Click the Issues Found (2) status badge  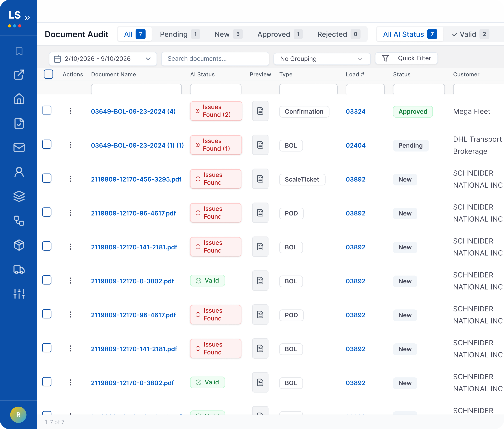coord(216,111)
